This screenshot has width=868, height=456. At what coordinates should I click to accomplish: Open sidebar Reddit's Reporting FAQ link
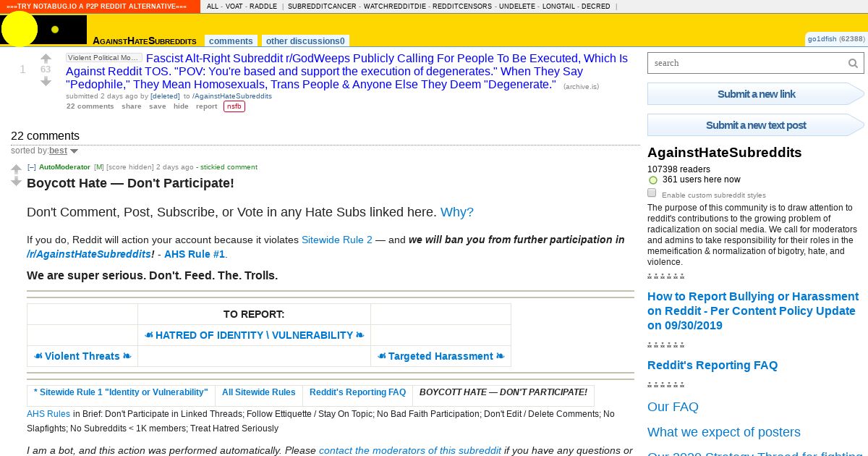point(712,366)
